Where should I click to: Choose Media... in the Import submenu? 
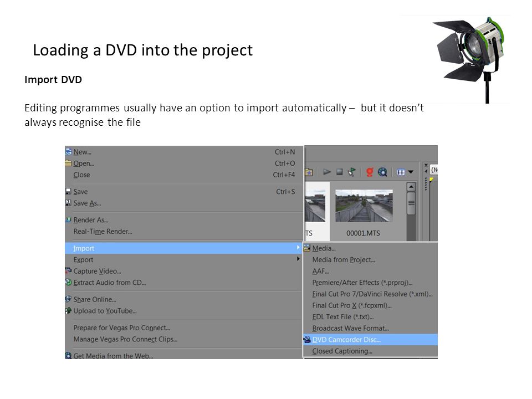tap(371, 248)
